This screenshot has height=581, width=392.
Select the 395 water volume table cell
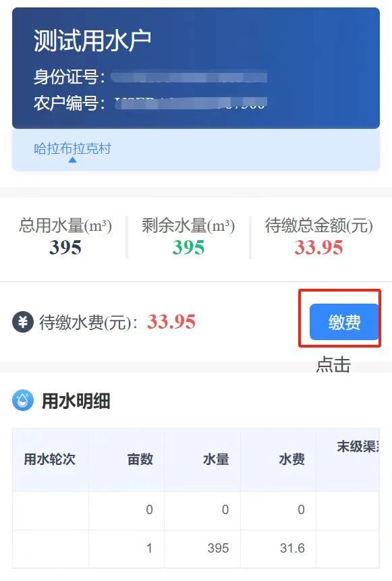coord(218,548)
